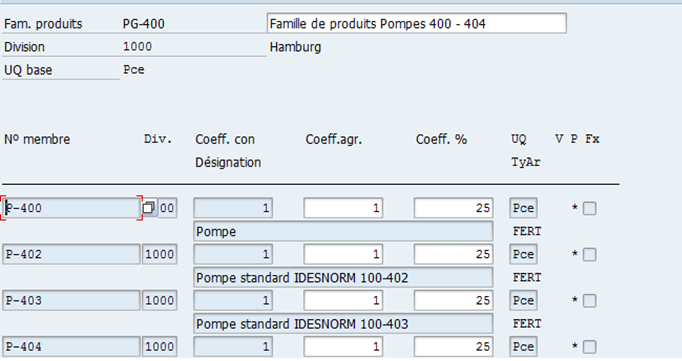
Task: Tick the Fx checkbox for P-402
Action: coord(589,254)
